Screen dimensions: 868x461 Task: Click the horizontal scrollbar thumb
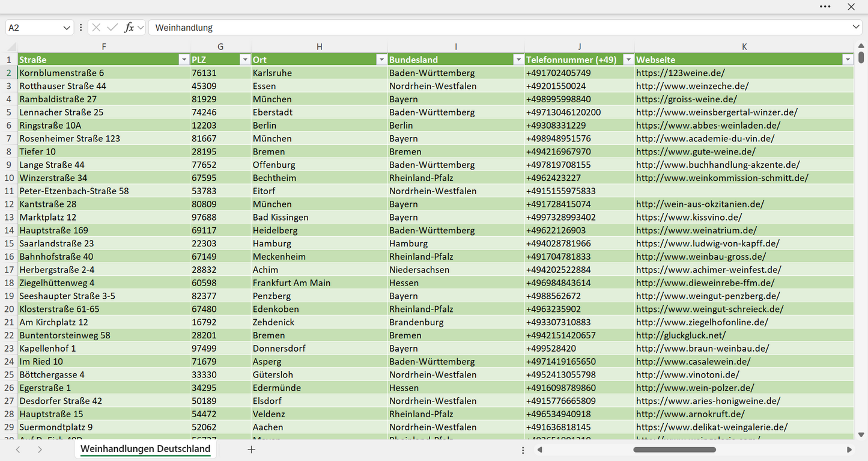pos(674,450)
